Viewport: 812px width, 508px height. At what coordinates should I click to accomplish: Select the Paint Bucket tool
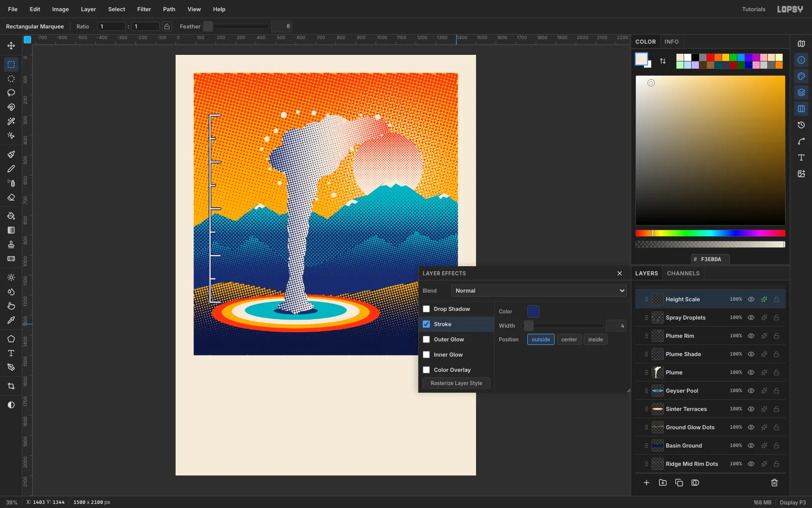coord(11,216)
